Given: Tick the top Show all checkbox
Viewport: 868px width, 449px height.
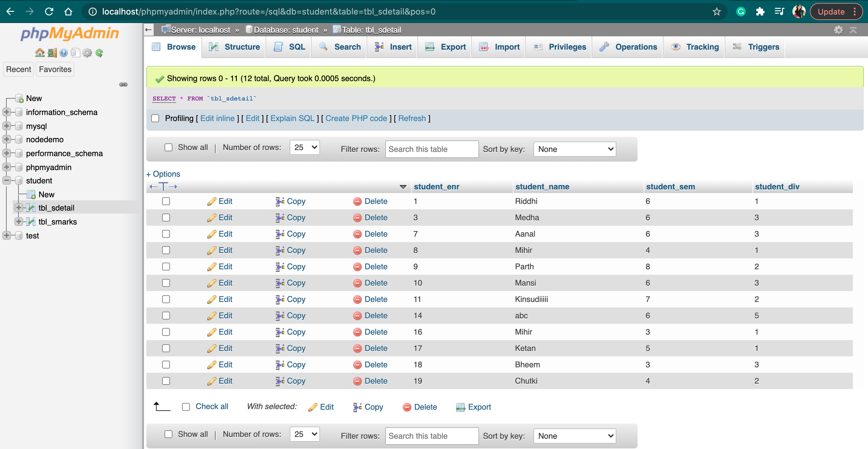Looking at the screenshot, I should click(x=168, y=147).
